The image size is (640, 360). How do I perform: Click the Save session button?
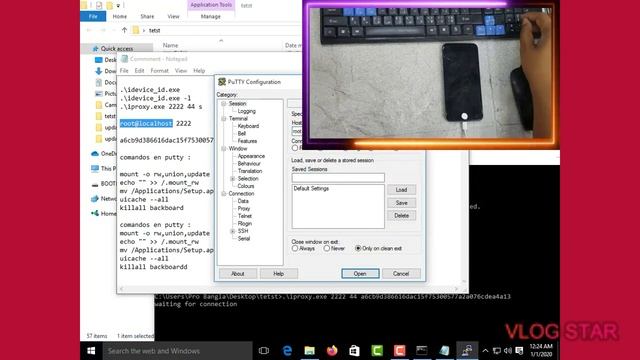pyautogui.click(x=401, y=203)
